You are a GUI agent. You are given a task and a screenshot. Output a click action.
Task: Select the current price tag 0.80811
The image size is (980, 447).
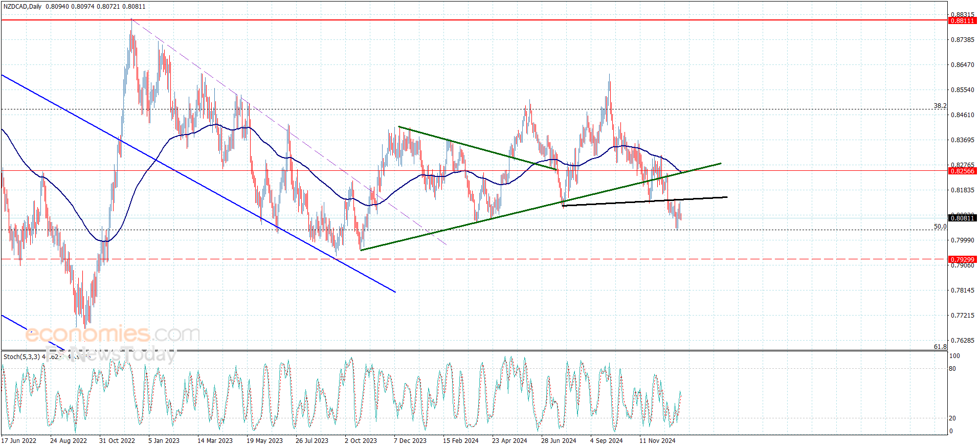click(x=962, y=218)
